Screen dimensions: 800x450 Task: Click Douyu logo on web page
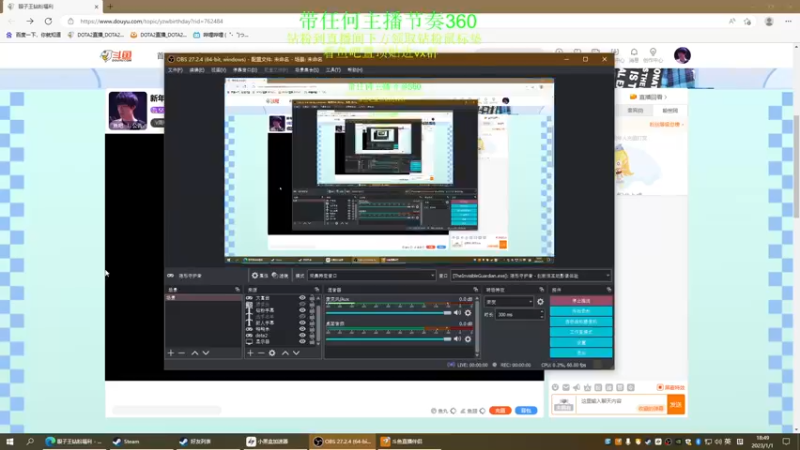(x=116, y=56)
